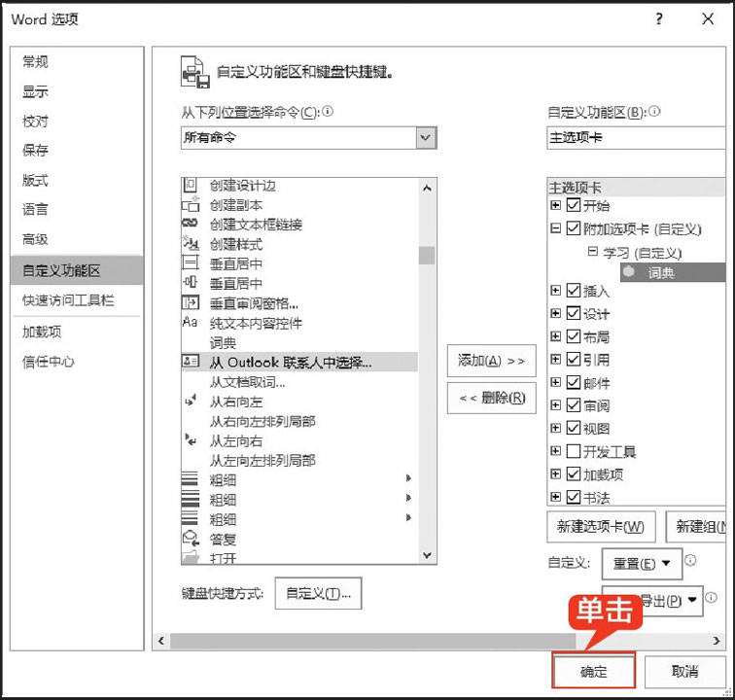
Task: Click the command list scroll down arrow
Action: coord(427,555)
